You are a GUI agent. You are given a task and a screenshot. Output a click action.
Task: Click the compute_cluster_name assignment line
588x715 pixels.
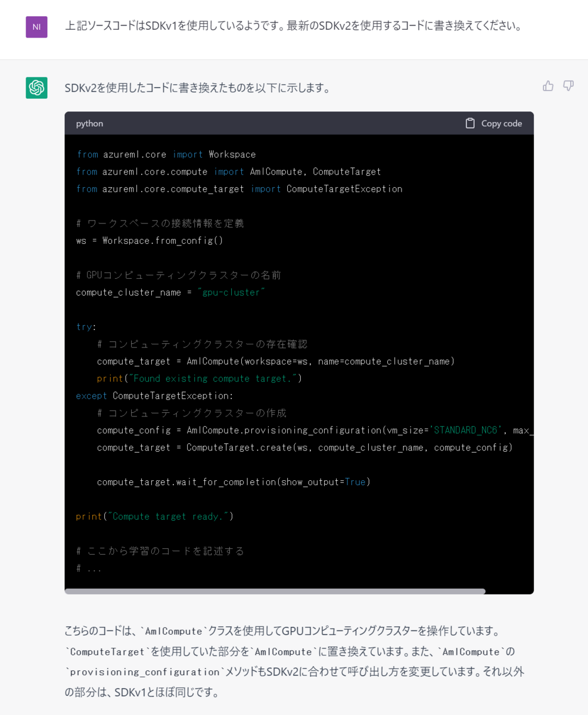170,293
